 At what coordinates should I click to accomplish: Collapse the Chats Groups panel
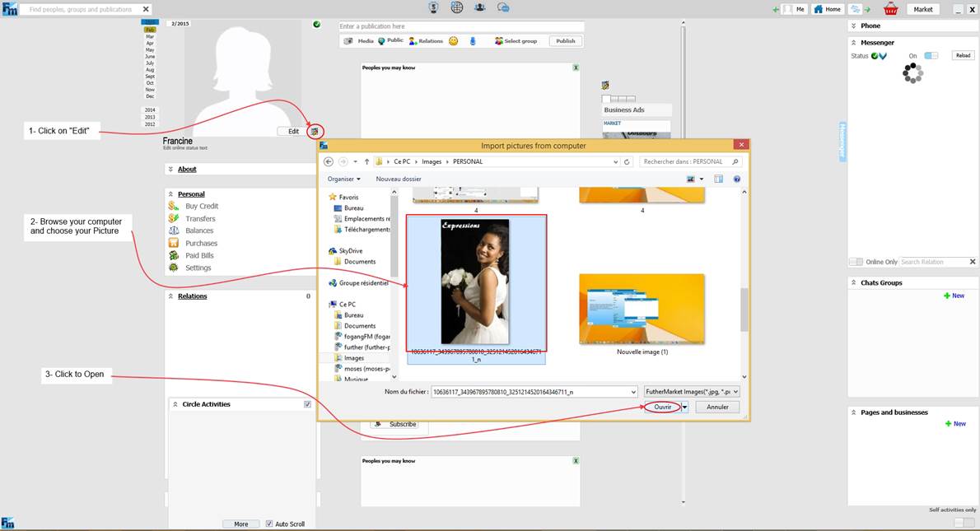(x=854, y=282)
